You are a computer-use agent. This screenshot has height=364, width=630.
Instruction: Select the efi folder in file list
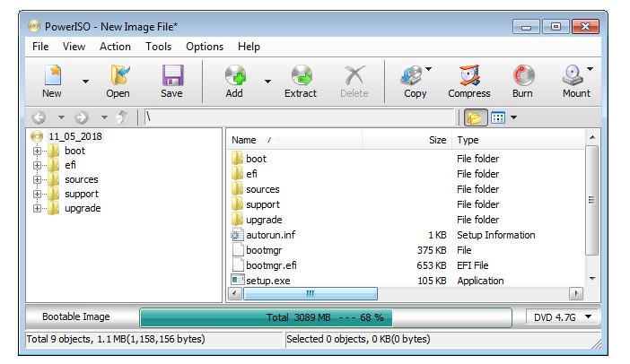click(x=251, y=174)
